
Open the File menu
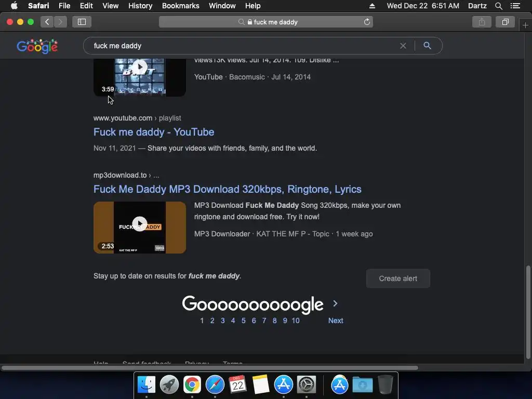click(64, 6)
